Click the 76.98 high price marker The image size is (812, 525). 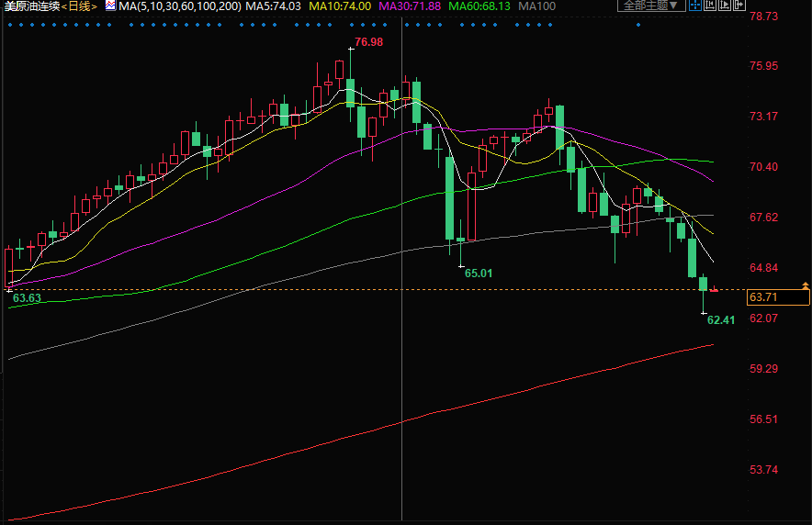tap(367, 42)
